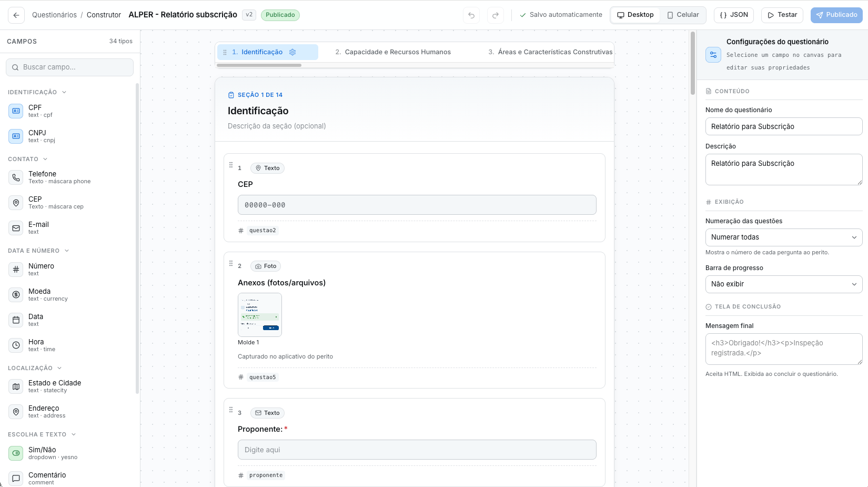The width and height of the screenshot is (868, 487).
Task: Select the E-mail envelope icon
Action: (16, 228)
